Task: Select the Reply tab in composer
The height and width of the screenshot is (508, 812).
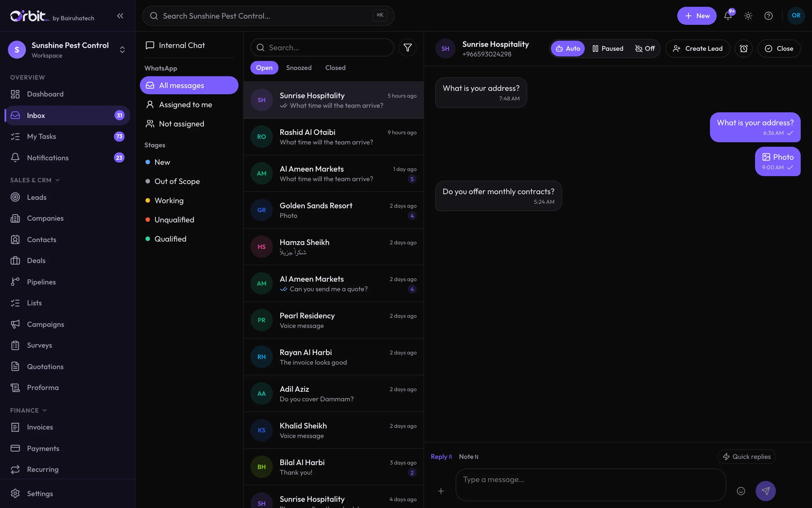Action: pyautogui.click(x=441, y=457)
